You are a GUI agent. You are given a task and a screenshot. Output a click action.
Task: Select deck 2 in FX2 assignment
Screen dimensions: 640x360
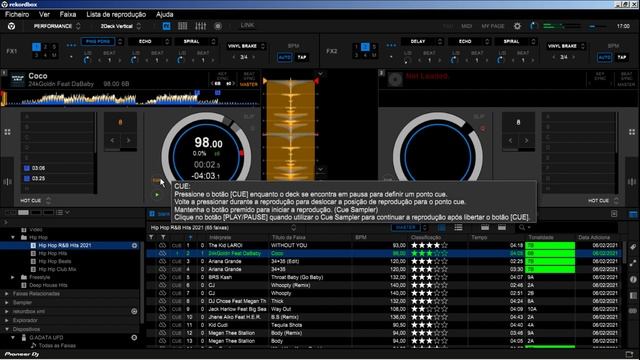pyautogui.click(x=365, y=47)
